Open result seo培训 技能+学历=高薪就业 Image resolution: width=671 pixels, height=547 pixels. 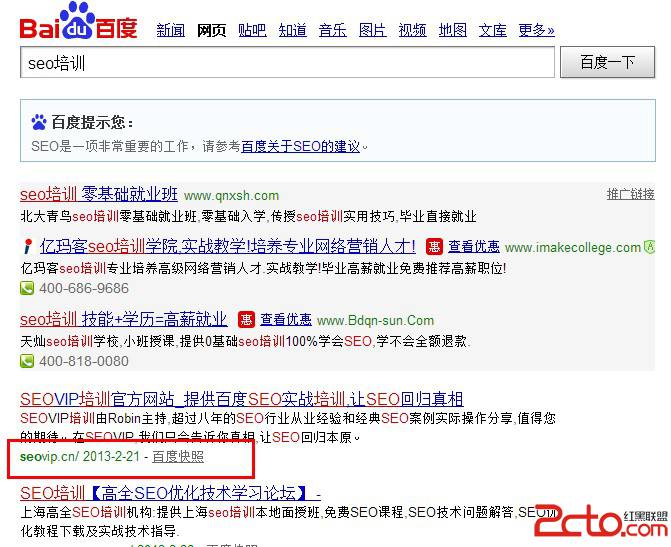pos(123,319)
